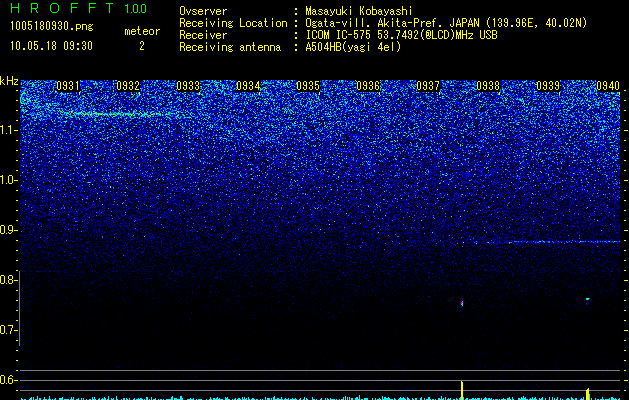Click the 0.7 frequency axis label
The width and height of the screenshot is (629, 400).
pyautogui.click(x=8, y=330)
